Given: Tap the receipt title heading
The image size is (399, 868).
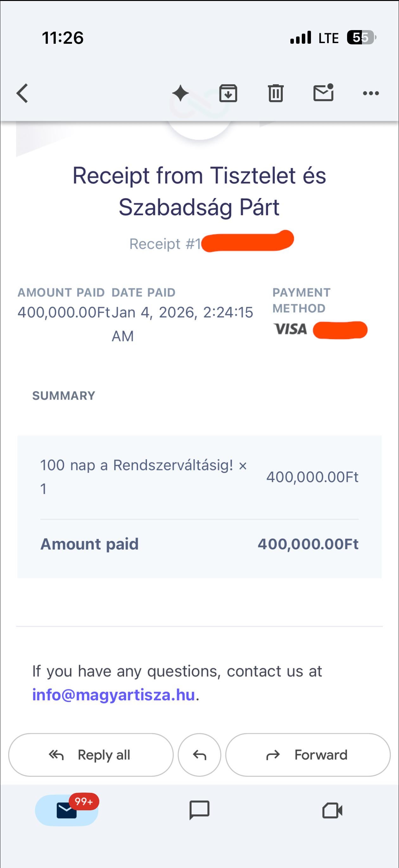Looking at the screenshot, I should click(199, 191).
